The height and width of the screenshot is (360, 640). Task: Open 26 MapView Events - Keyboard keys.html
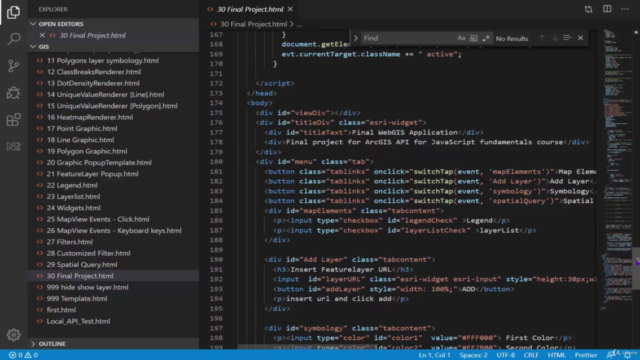pos(114,231)
